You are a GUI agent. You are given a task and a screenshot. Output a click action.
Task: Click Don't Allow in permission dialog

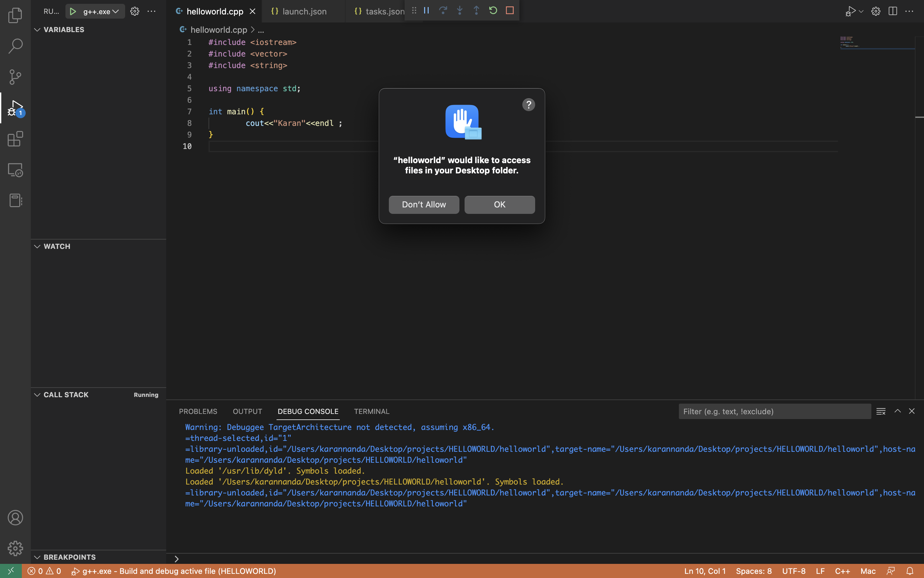coord(424,205)
